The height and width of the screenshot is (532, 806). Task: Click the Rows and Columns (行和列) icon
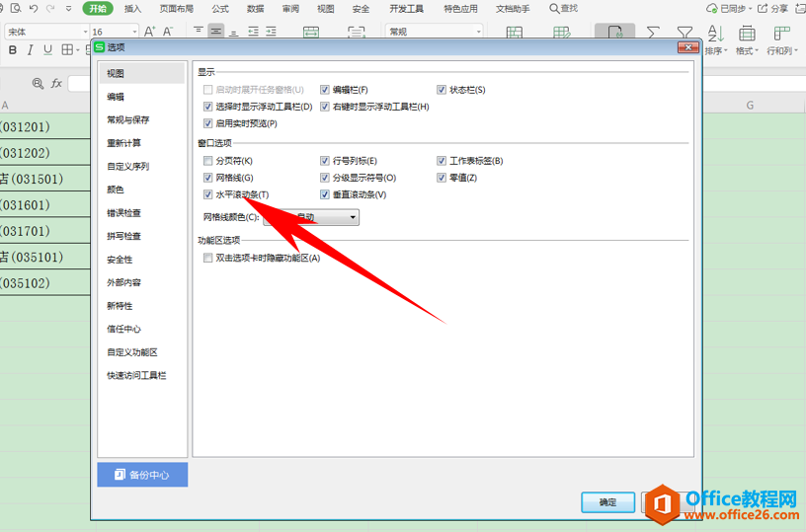point(781,34)
